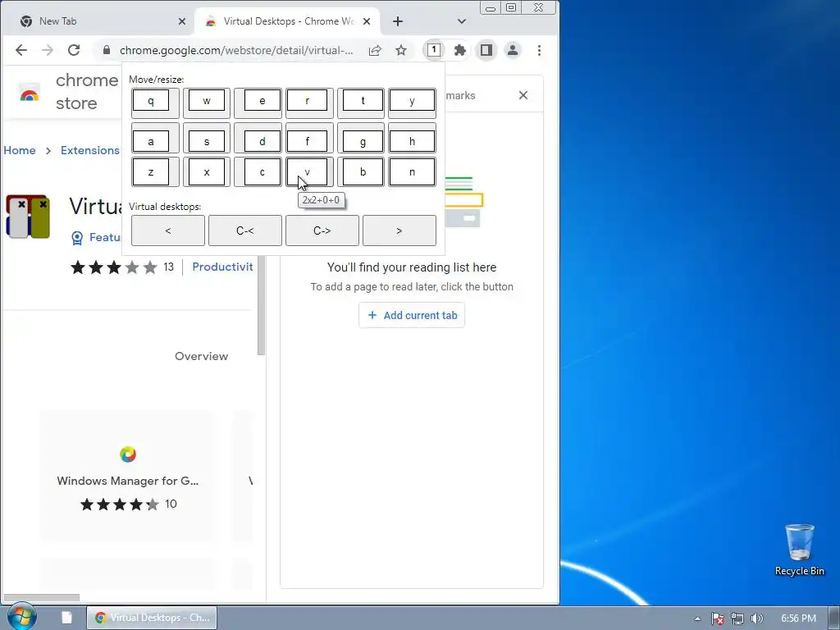Click the address bar URL
The height and width of the screenshot is (630, 840).
click(x=236, y=50)
